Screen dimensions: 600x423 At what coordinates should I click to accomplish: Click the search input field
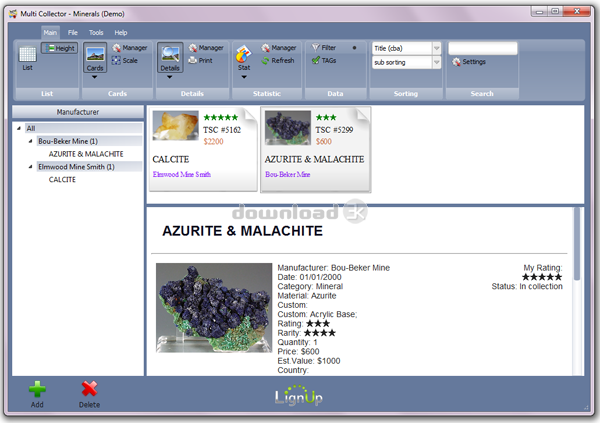[482, 47]
